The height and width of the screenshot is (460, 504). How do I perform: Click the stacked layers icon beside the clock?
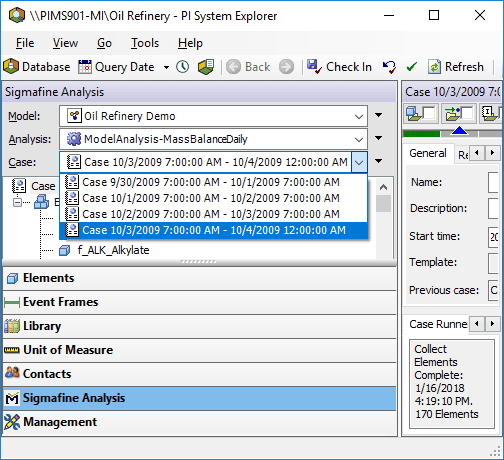point(206,67)
